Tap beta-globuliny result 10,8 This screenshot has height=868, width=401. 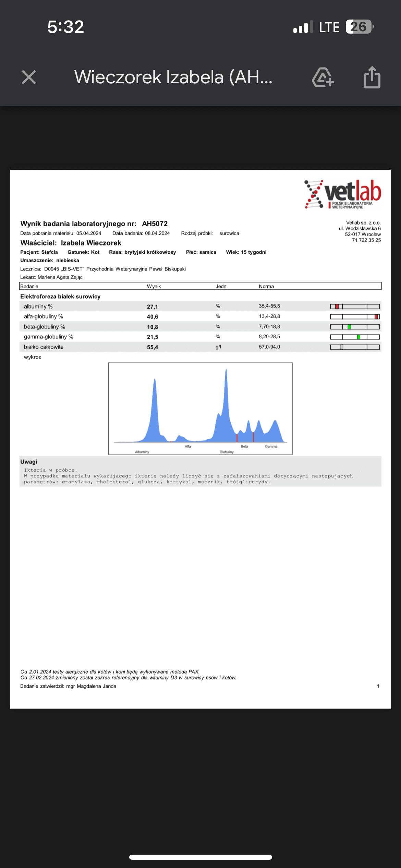click(x=153, y=327)
